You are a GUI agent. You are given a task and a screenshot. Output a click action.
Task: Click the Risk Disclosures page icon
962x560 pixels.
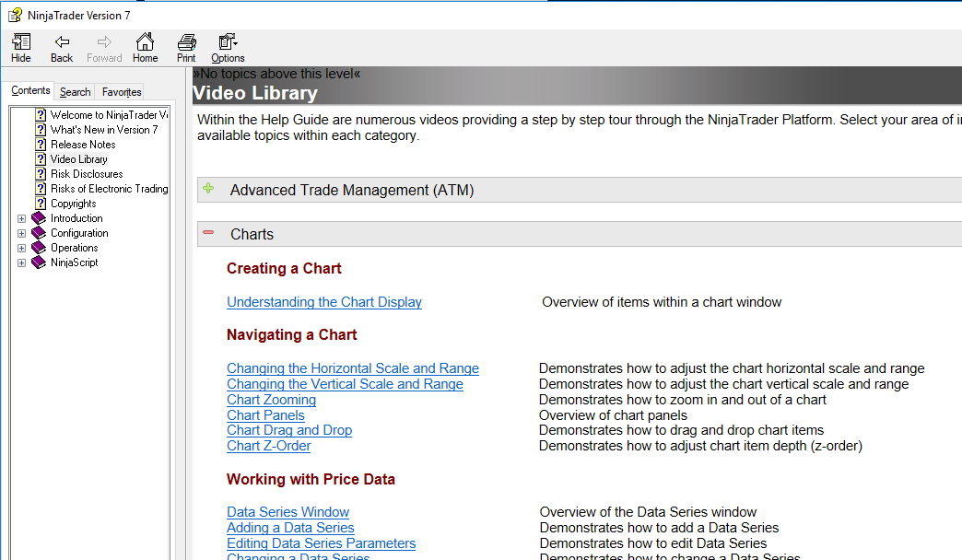pos(41,173)
